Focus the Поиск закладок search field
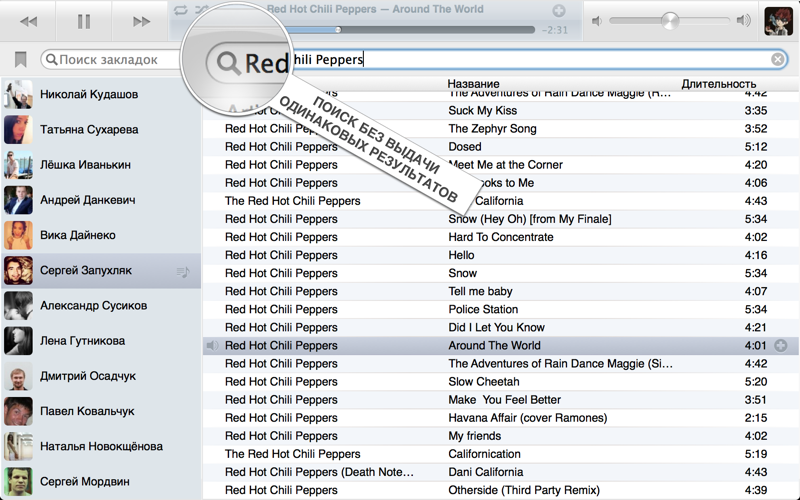This screenshot has height=500, width=800. [110, 60]
